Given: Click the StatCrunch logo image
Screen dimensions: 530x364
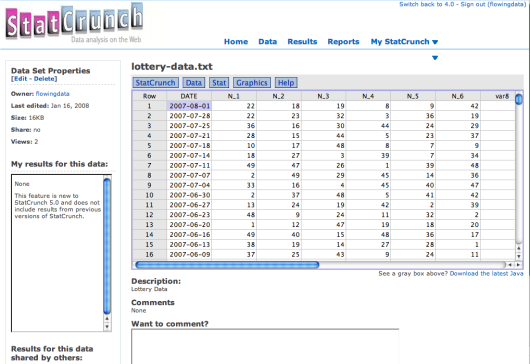Looking at the screenshot, I should tap(75, 22).
